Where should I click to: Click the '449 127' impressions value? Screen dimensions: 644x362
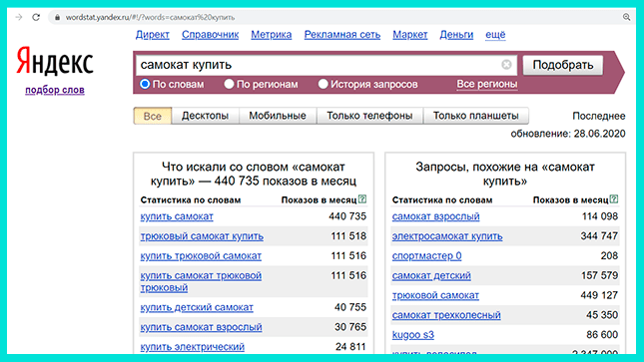click(x=599, y=295)
